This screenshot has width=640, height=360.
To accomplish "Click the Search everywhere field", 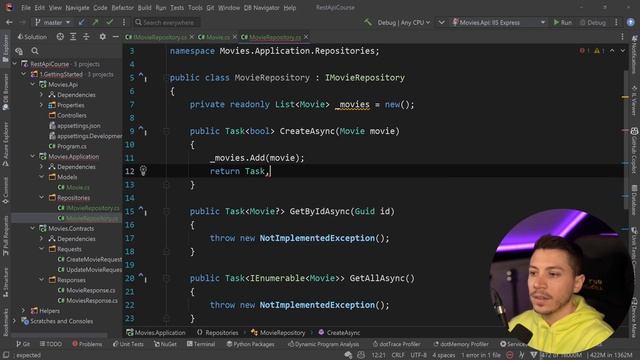I will tap(167, 22).
